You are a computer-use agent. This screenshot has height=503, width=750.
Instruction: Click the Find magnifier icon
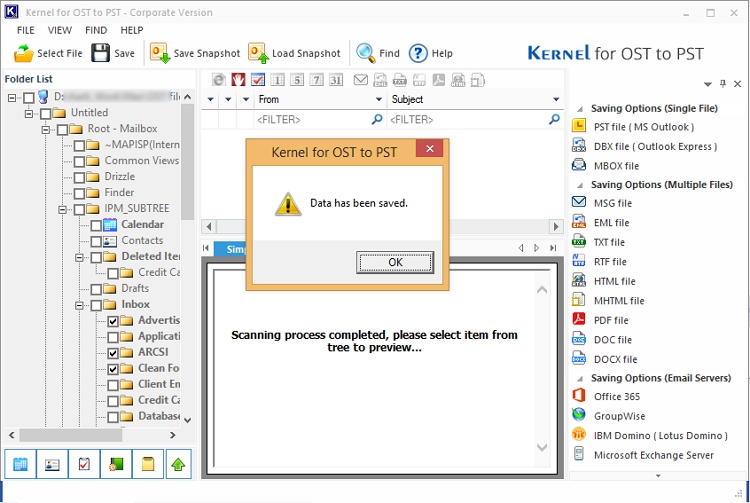tap(366, 53)
